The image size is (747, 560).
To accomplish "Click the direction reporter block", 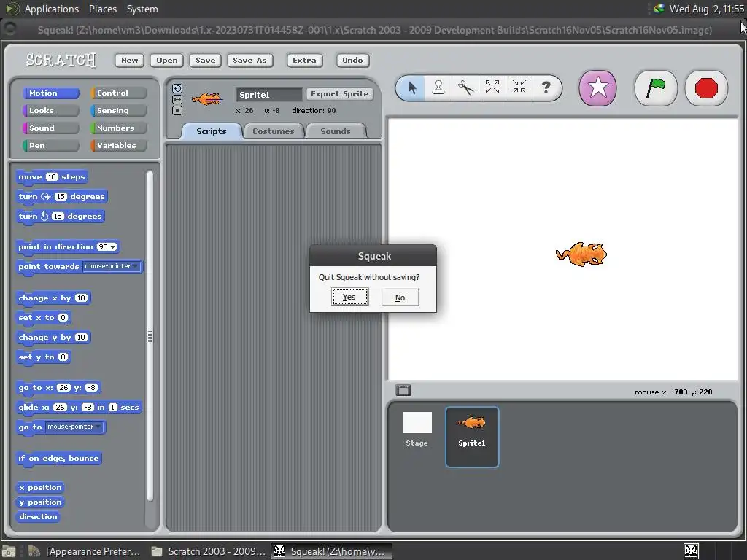I will click(x=38, y=517).
